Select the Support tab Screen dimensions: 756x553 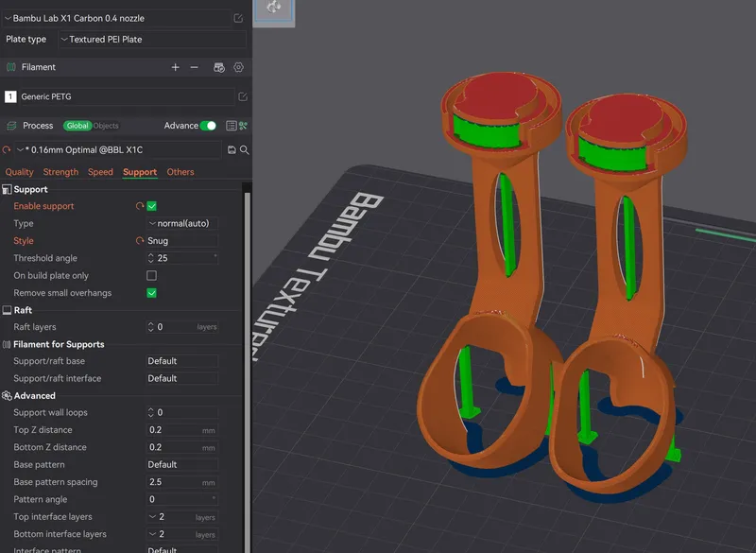coord(140,172)
